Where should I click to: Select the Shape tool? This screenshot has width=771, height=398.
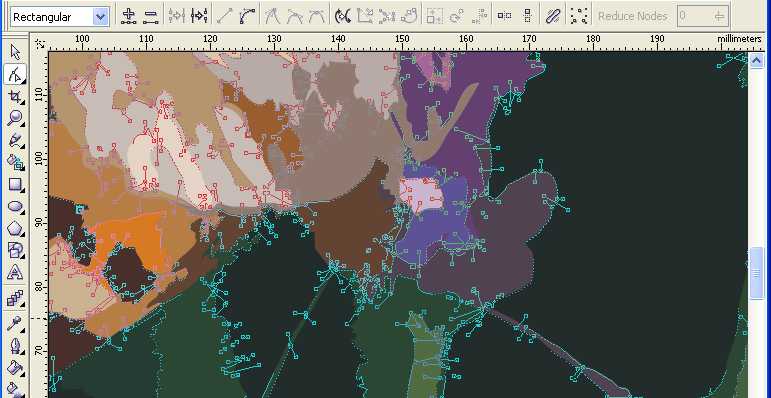(15, 74)
